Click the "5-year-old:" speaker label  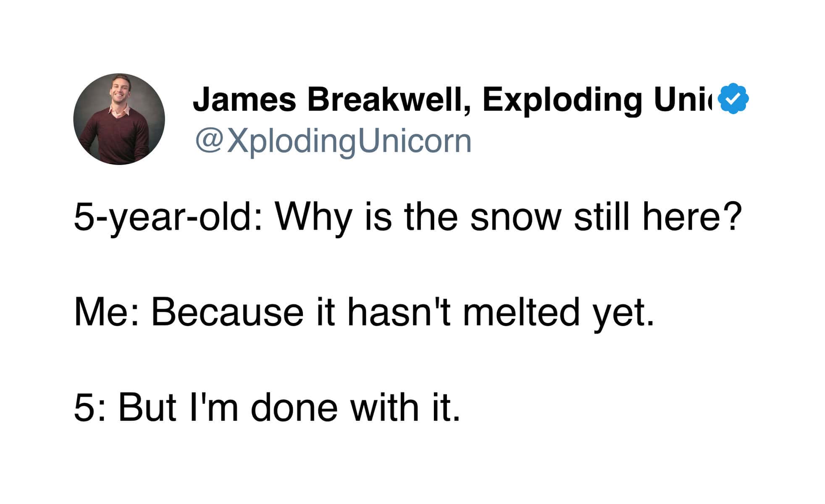tap(169, 218)
